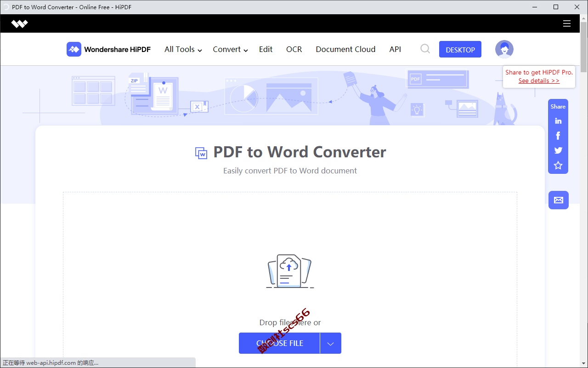Click the 'Share to get HiPDF Pro.' text

pos(539,72)
